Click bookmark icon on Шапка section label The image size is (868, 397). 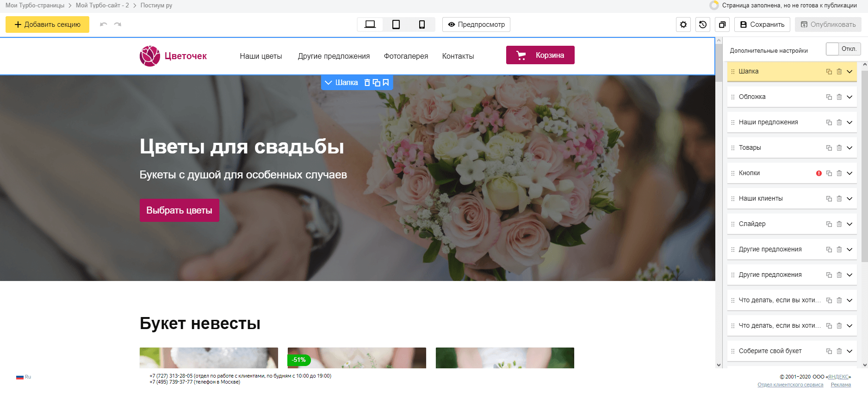[386, 83]
